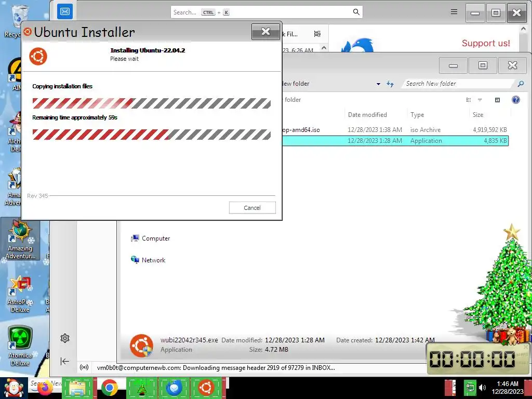Switch to Thunderbird in the taskbar
This screenshot has width=532, height=399.
tap(174, 388)
